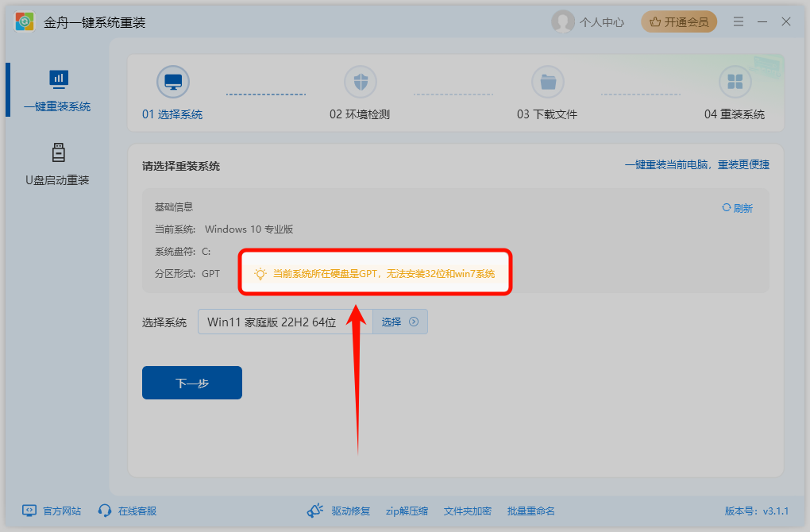Minimize the 金舟一键系统重装 window
Image resolution: width=810 pixels, height=532 pixels.
tap(762, 21)
